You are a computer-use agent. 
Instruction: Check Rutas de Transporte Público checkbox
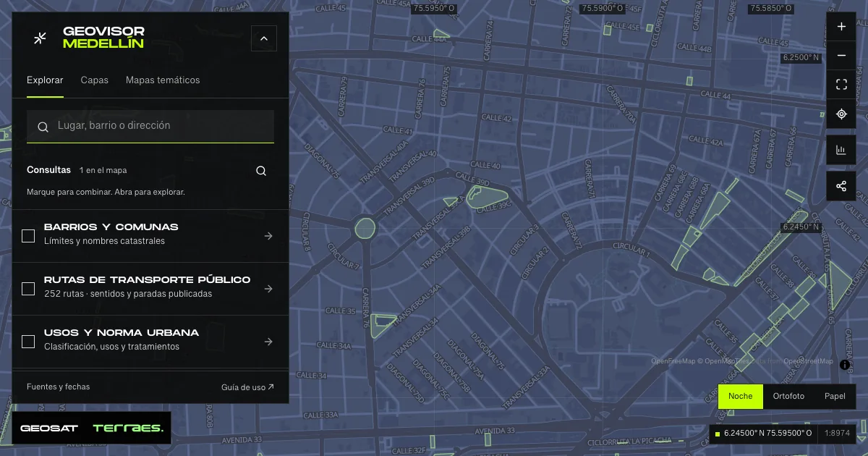[x=28, y=289]
